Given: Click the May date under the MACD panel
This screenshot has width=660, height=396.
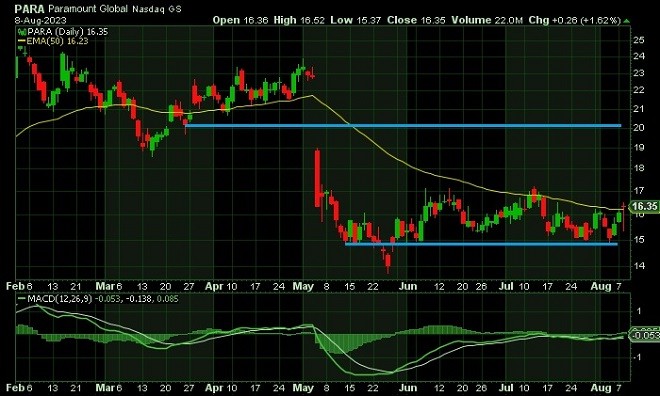Looking at the screenshot, I should [x=303, y=388].
